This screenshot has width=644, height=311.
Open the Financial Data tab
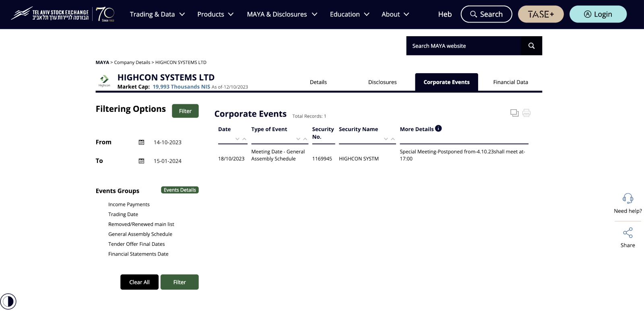coord(510,82)
